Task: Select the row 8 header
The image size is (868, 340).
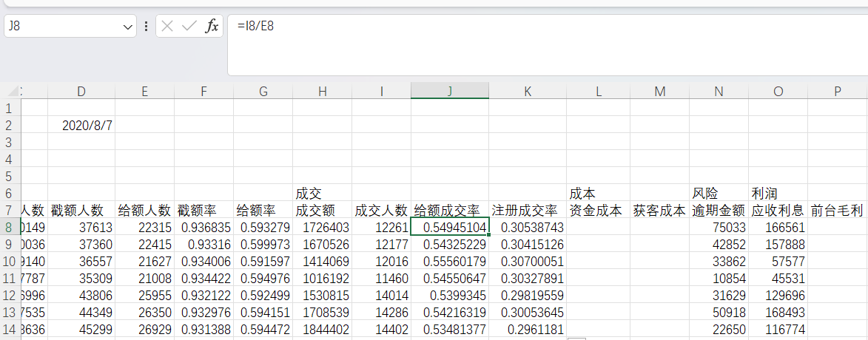Action: point(10,227)
